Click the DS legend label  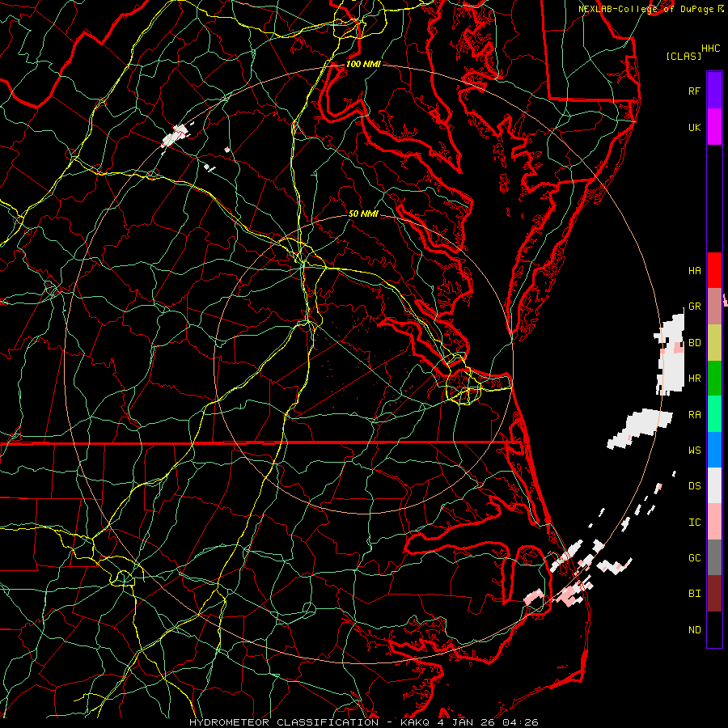[x=694, y=486]
